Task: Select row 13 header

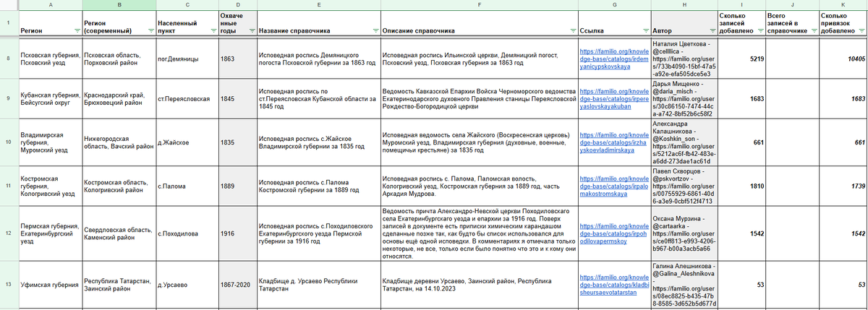Action: pos(9,285)
